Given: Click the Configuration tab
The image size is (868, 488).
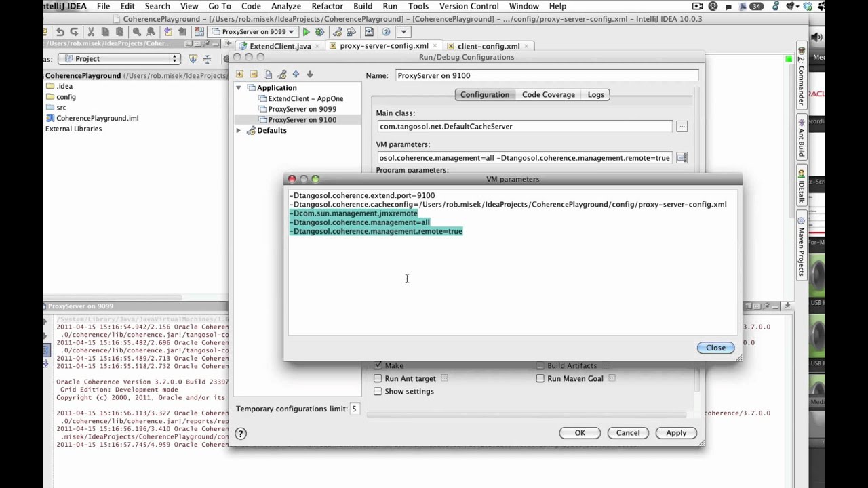Looking at the screenshot, I should pos(484,95).
